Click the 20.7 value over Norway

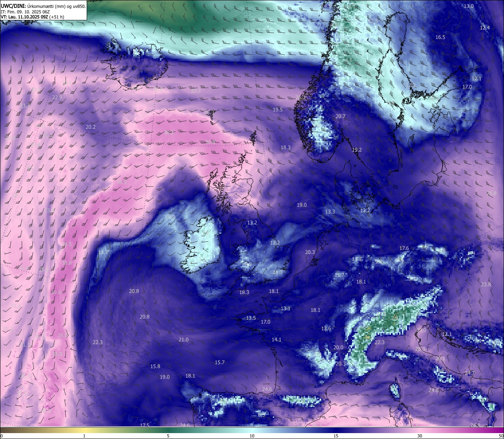click(x=340, y=116)
